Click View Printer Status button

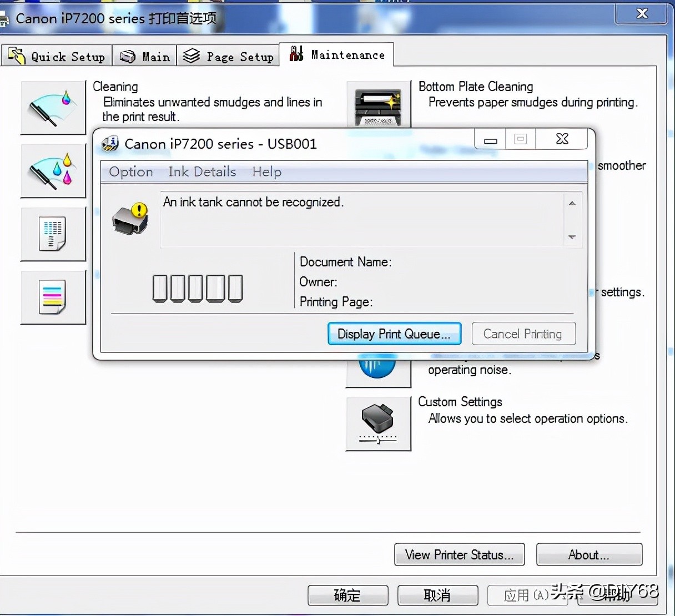coord(460,554)
